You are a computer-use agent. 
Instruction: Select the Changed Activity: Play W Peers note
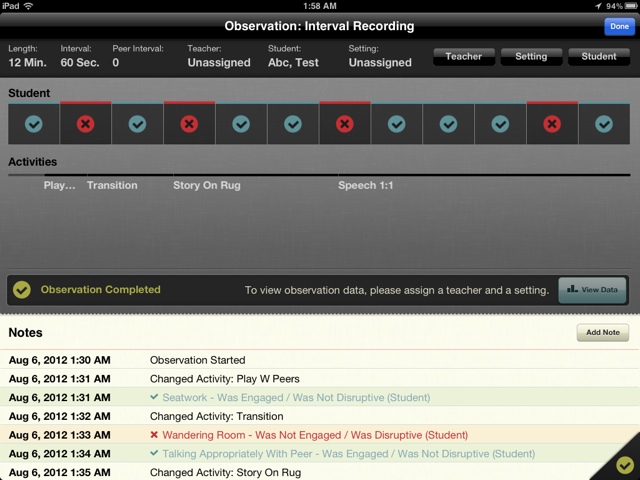pyautogui.click(x=320, y=379)
